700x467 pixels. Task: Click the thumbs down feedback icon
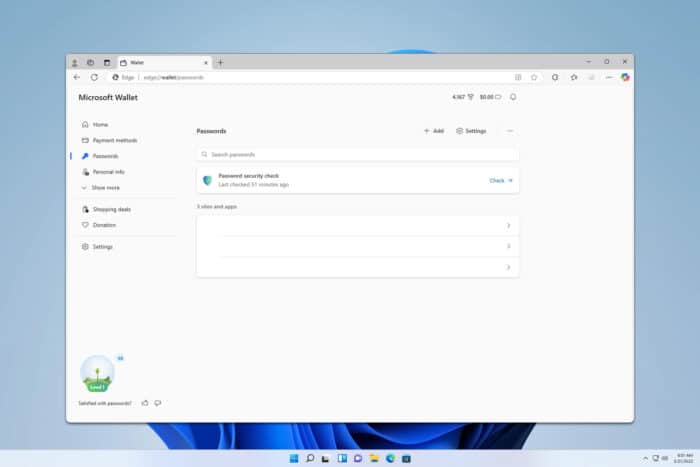(158, 403)
